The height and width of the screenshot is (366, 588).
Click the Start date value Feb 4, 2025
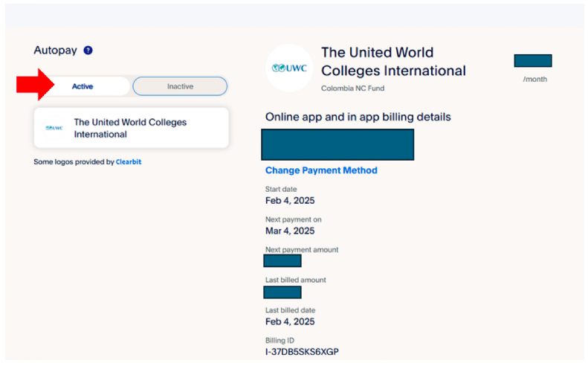[290, 200]
